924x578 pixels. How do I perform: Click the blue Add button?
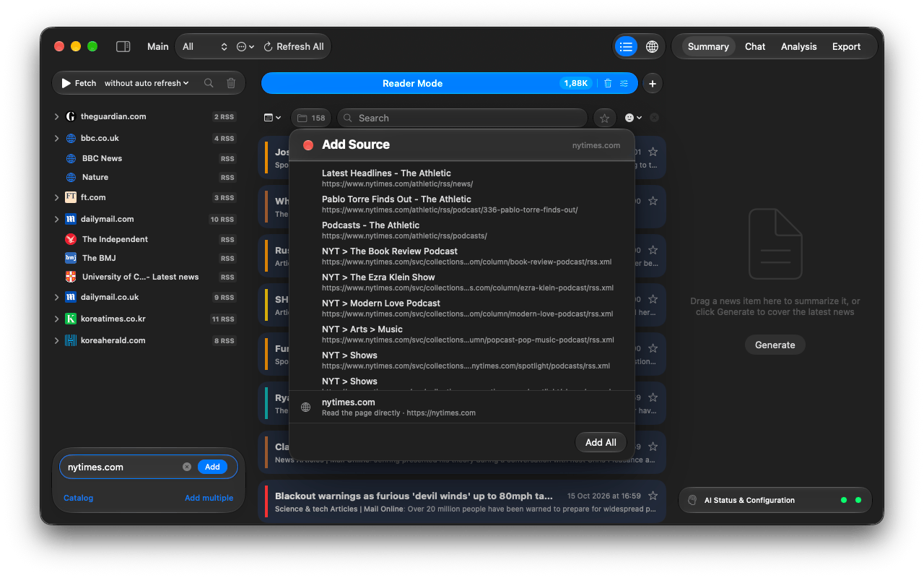pyautogui.click(x=212, y=467)
